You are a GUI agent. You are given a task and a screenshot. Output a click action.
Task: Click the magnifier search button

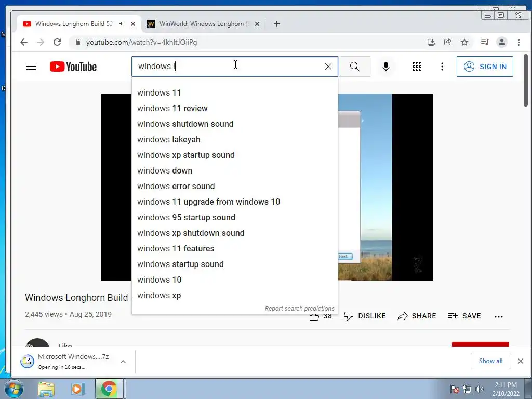pos(354,66)
